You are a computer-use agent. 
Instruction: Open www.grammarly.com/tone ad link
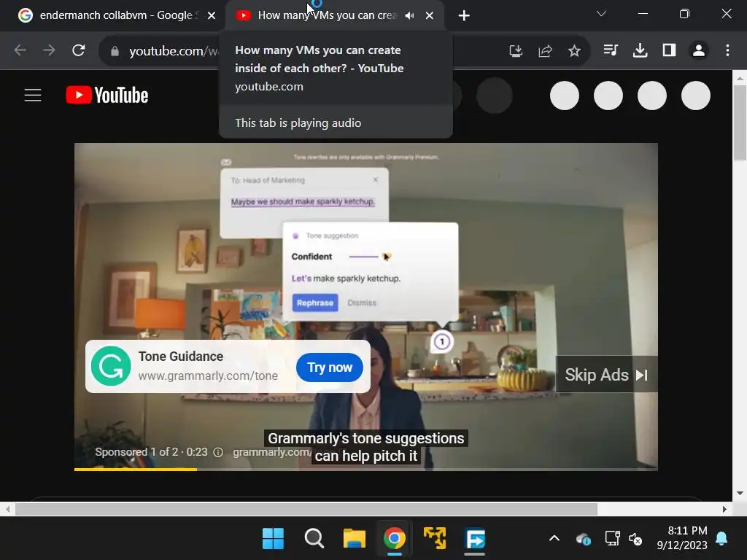[x=208, y=376]
